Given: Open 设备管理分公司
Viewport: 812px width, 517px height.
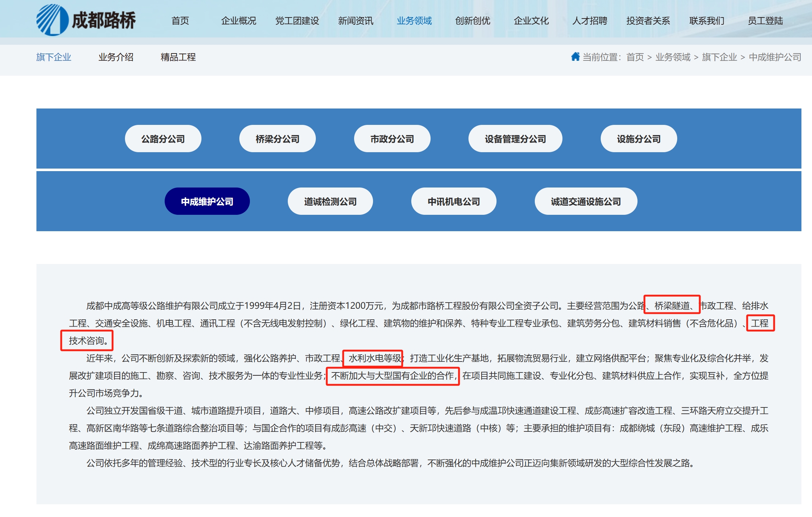Looking at the screenshot, I should pyautogui.click(x=515, y=139).
